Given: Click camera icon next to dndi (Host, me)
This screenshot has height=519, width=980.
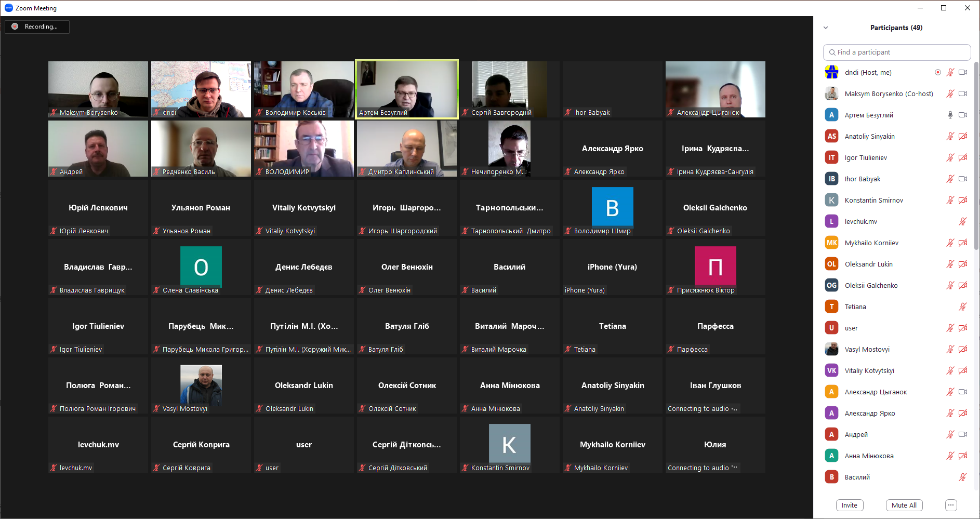Looking at the screenshot, I should point(963,72).
